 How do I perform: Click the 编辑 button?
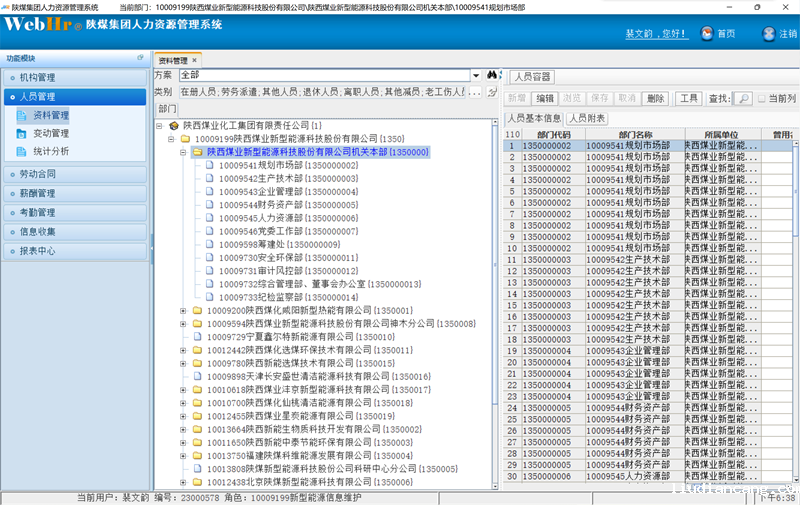(544, 98)
